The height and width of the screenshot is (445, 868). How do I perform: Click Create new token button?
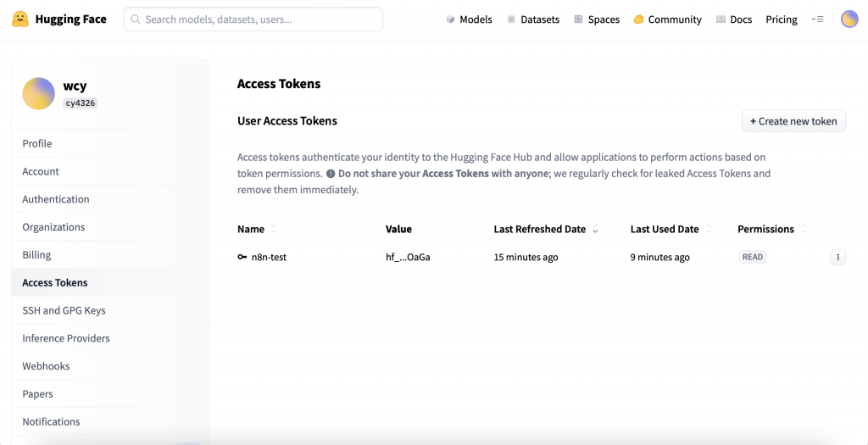point(793,121)
